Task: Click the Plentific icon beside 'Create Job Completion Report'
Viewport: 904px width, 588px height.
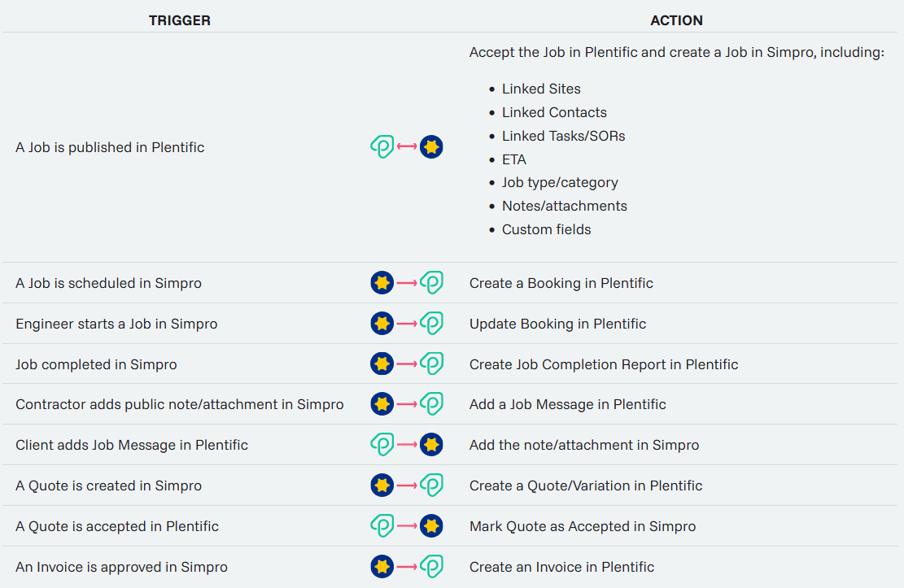Action: click(x=431, y=364)
